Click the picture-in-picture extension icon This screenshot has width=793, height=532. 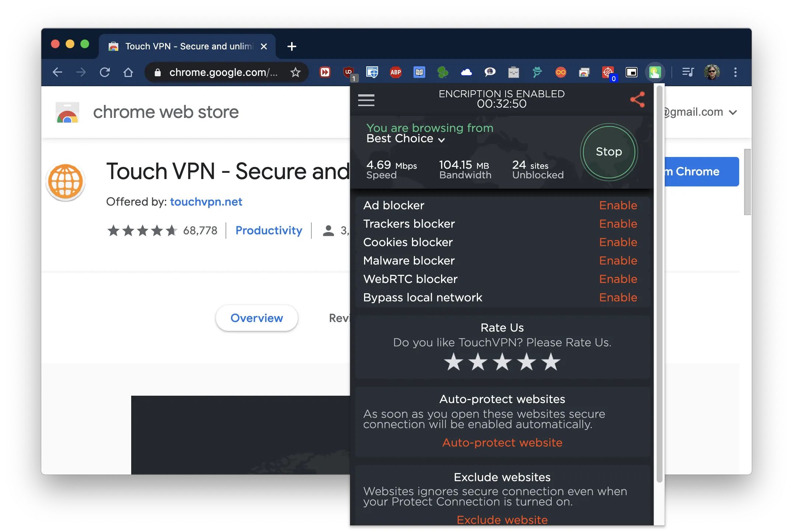tap(631, 72)
